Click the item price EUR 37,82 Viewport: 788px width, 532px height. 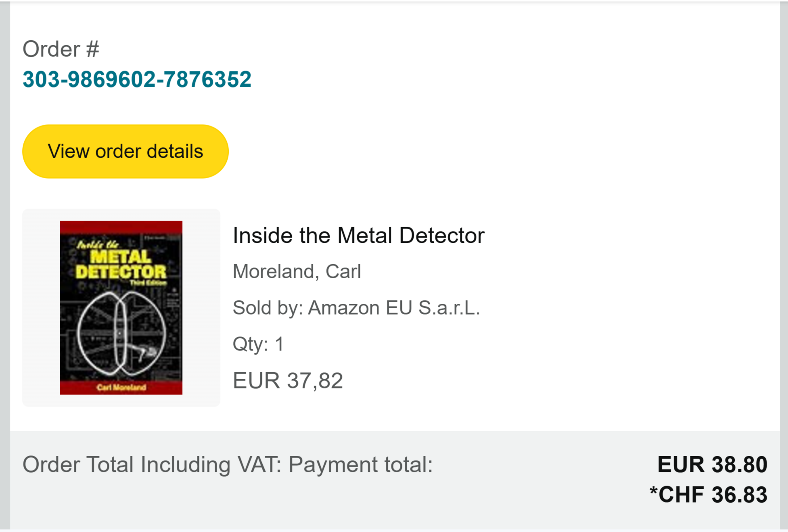pyautogui.click(x=288, y=380)
